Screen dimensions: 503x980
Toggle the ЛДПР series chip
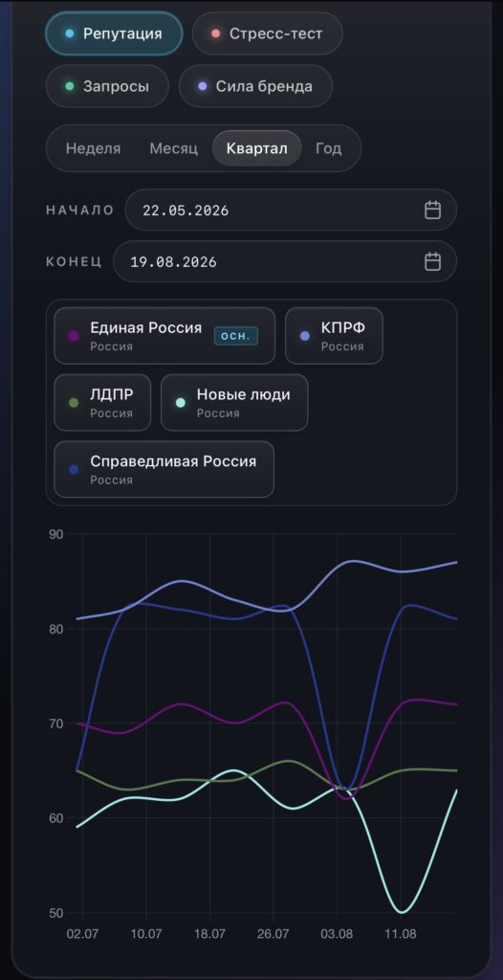click(x=102, y=403)
